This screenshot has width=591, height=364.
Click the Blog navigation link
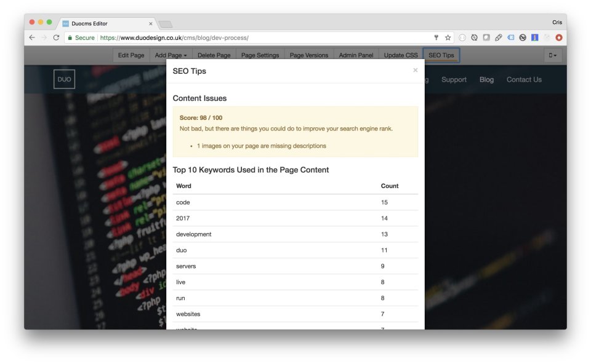point(486,79)
